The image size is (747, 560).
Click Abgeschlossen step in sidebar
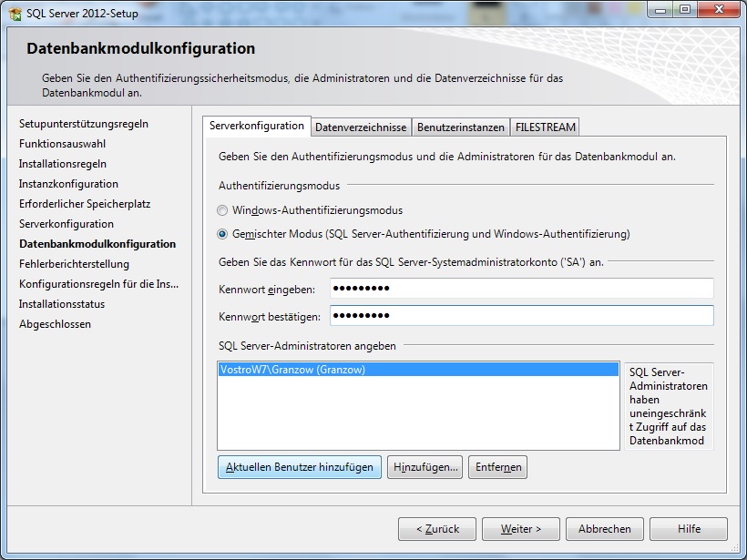tap(55, 324)
